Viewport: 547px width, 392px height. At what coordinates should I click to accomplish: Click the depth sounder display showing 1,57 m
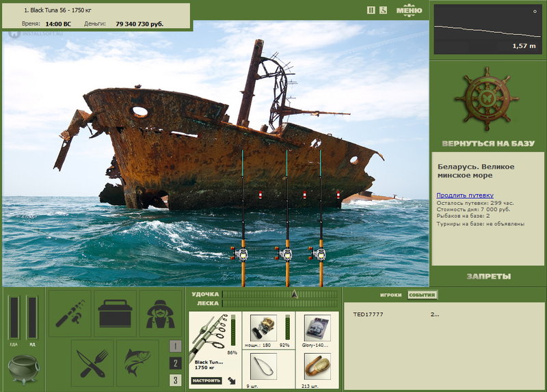pyautogui.click(x=488, y=29)
